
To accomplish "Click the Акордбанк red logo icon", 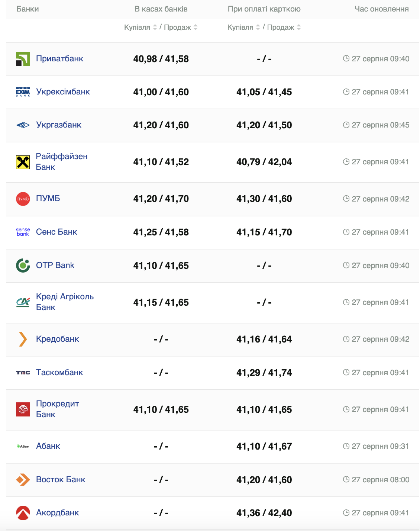I will (x=23, y=513).
